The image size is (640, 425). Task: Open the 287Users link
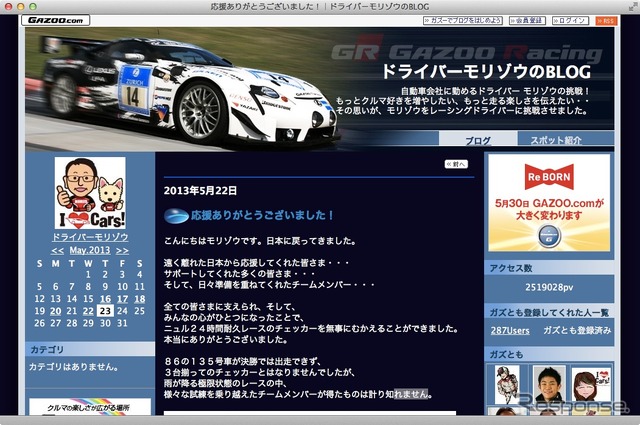510,331
